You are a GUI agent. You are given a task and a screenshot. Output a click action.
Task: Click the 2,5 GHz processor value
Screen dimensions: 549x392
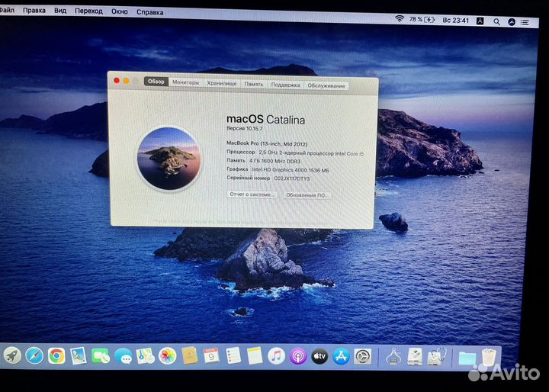(x=311, y=153)
